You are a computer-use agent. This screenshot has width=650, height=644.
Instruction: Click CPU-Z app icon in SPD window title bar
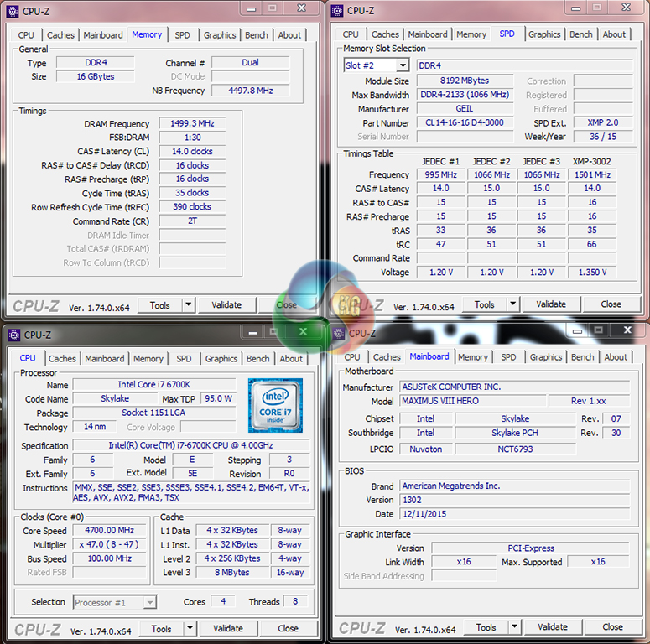point(337,11)
